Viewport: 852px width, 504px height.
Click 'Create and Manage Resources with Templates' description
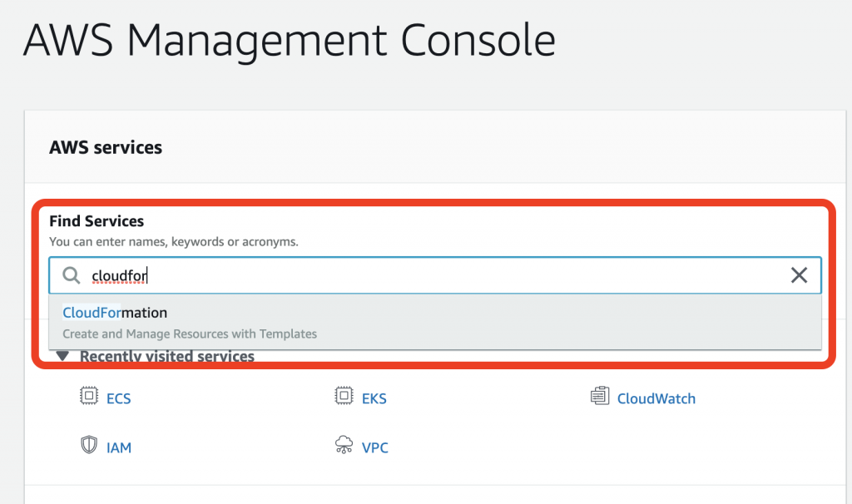tap(190, 334)
